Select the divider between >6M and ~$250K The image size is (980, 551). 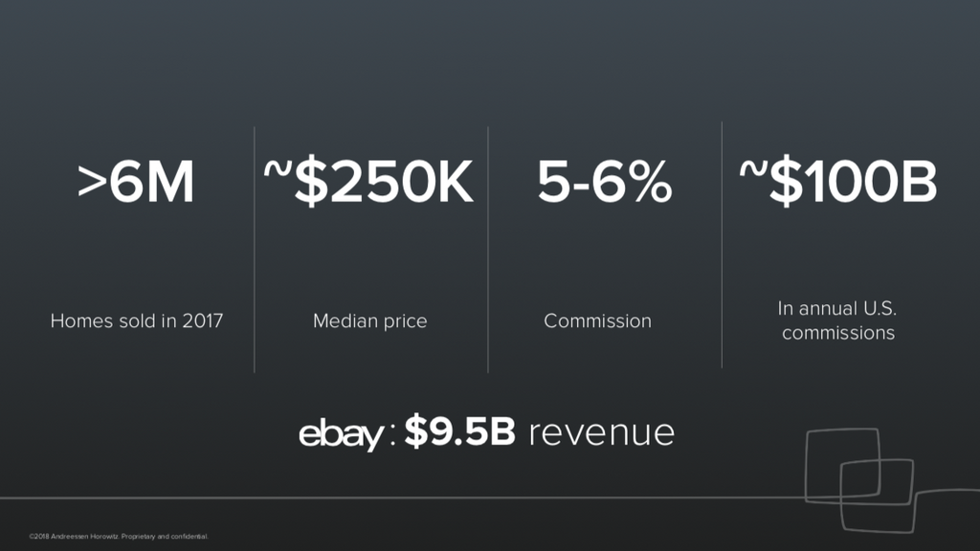coord(255,249)
